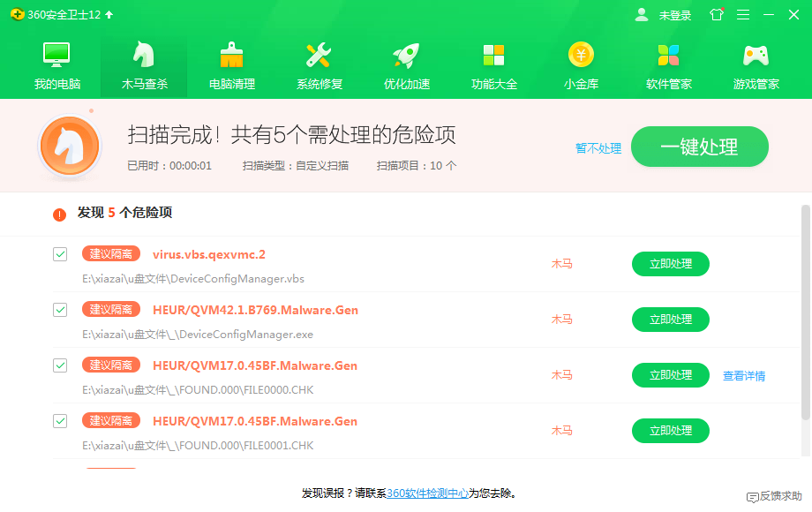This screenshot has width=812, height=512.
Task: Click the path ending DeviceConfigManager.exe
Action: (198, 335)
